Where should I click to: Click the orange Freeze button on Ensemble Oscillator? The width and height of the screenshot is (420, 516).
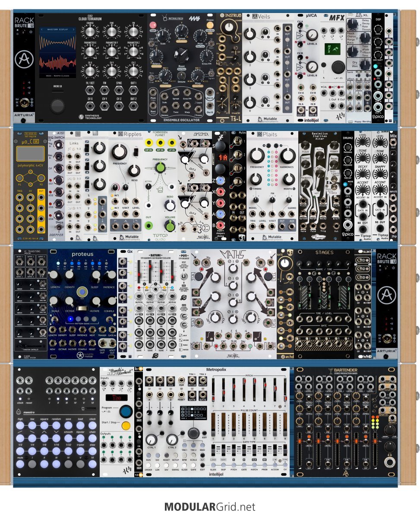click(210, 25)
